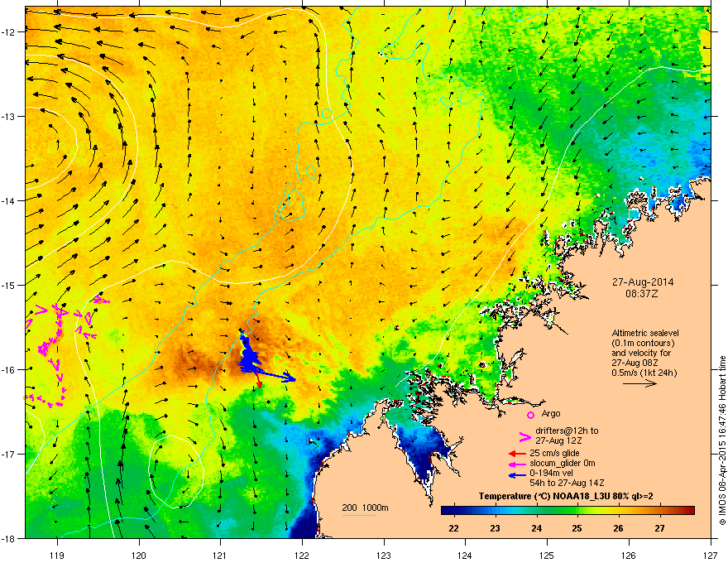This screenshot has height=563, width=728.
Task: Click the IMOS Hobart time copyright text
Action: [x=722, y=440]
